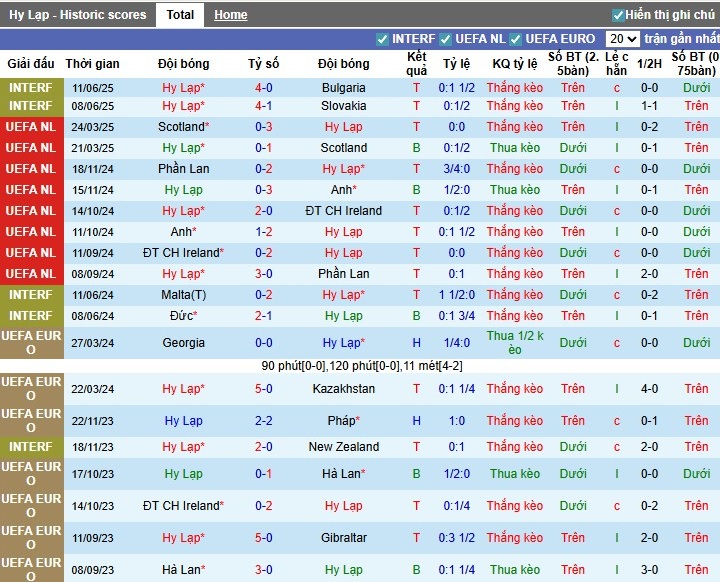Click the 4-0 score against Bulgaria

click(x=263, y=88)
